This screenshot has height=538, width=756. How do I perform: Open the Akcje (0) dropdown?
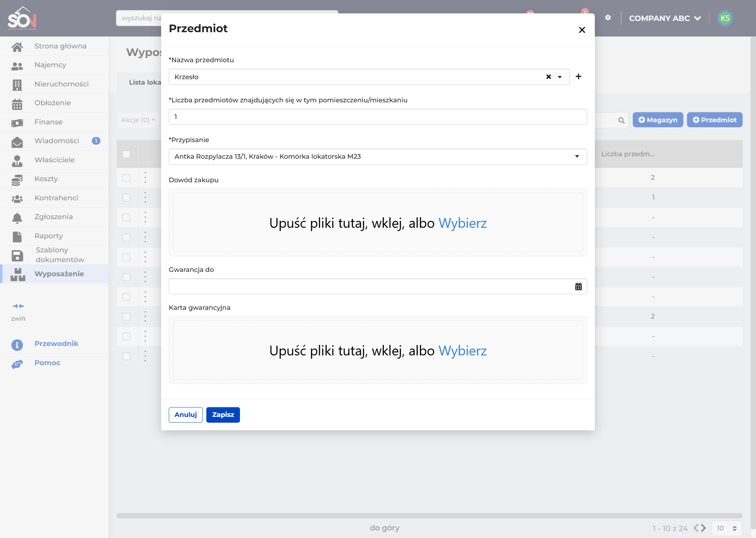point(138,120)
